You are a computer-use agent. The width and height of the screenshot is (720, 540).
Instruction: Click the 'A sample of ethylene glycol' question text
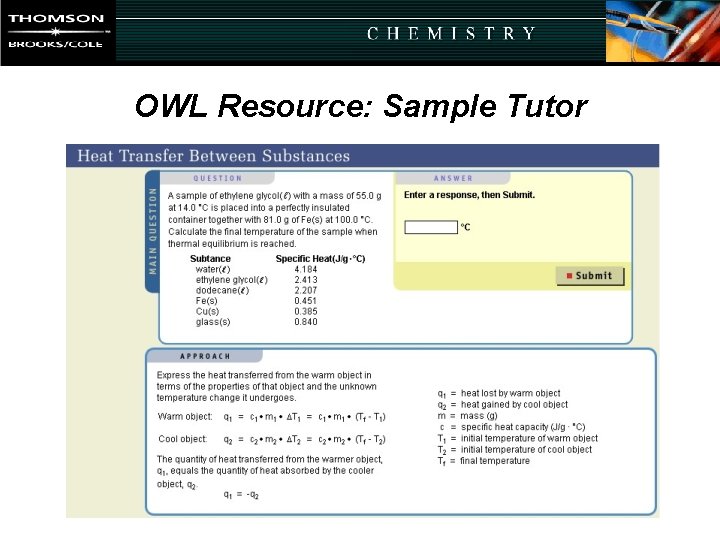[x=275, y=219]
